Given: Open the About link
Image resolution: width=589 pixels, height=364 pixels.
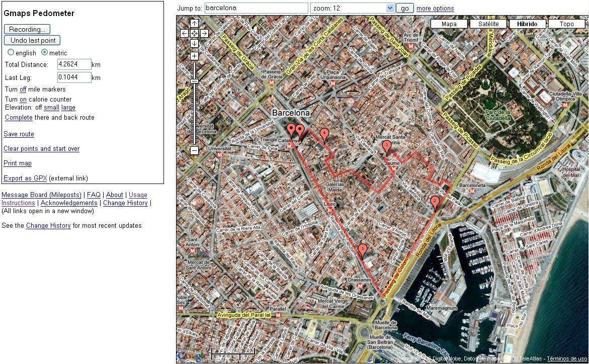Looking at the screenshot, I should [x=115, y=195].
